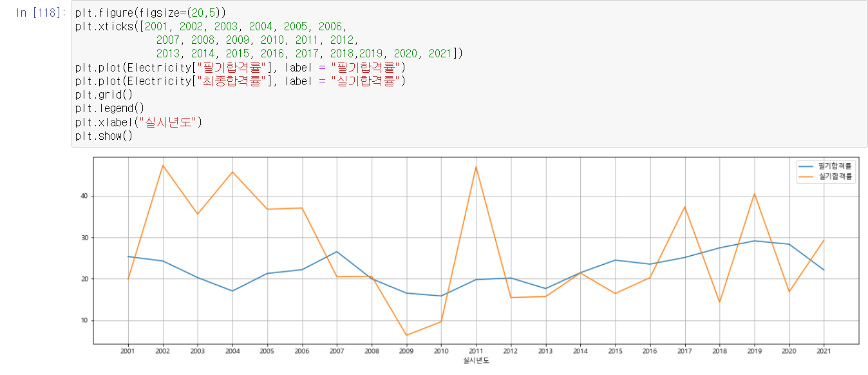Click y-axis tick label 10
This screenshot has height=375, width=868.
(84, 321)
